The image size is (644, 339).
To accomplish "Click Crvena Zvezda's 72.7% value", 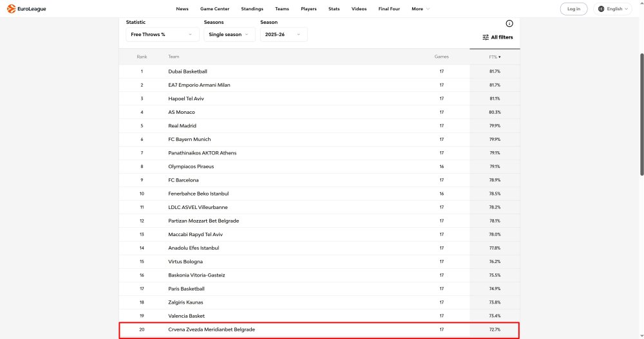I will pos(495,329).
